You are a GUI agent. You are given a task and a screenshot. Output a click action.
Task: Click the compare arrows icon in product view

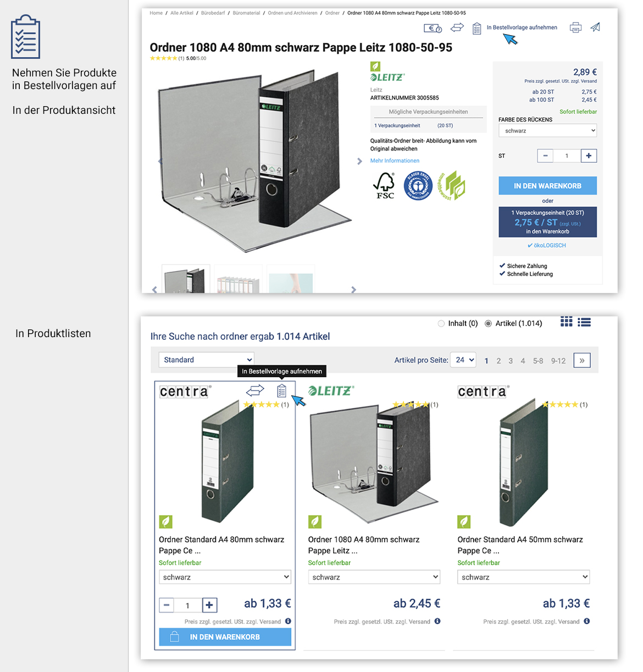[x=457, y=27]
